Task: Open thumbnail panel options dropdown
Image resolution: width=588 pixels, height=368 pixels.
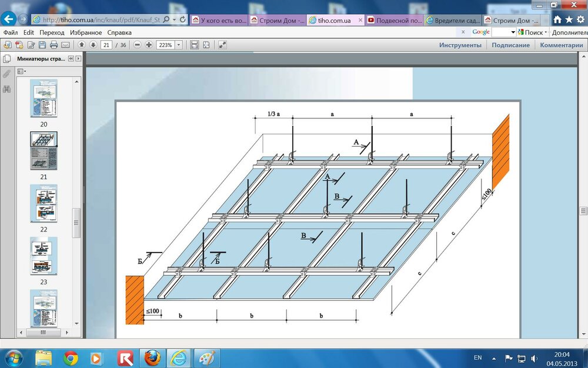Action: (x=22, y=71)
